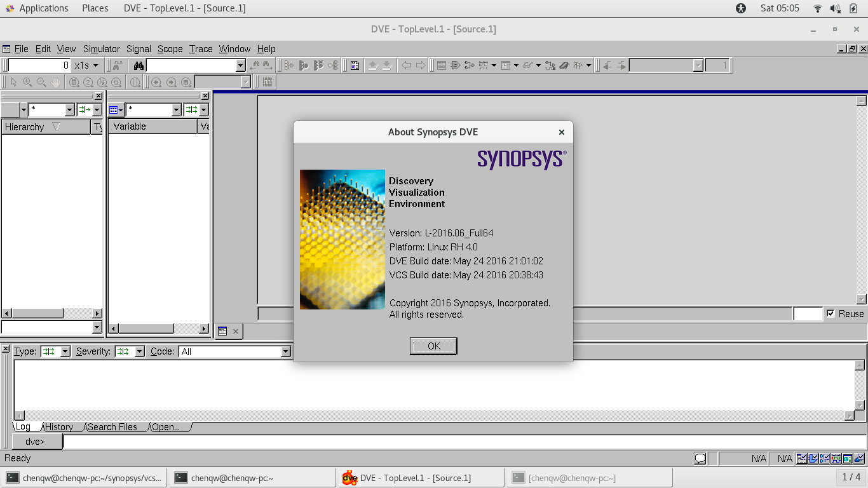Open the Help menu
This screenshot has width=868, height=488.
pos(266,49)
